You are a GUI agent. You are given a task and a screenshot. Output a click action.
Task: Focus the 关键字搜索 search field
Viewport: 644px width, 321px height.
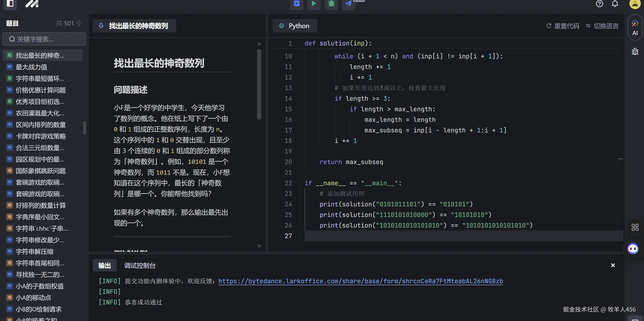pos(44,39)
